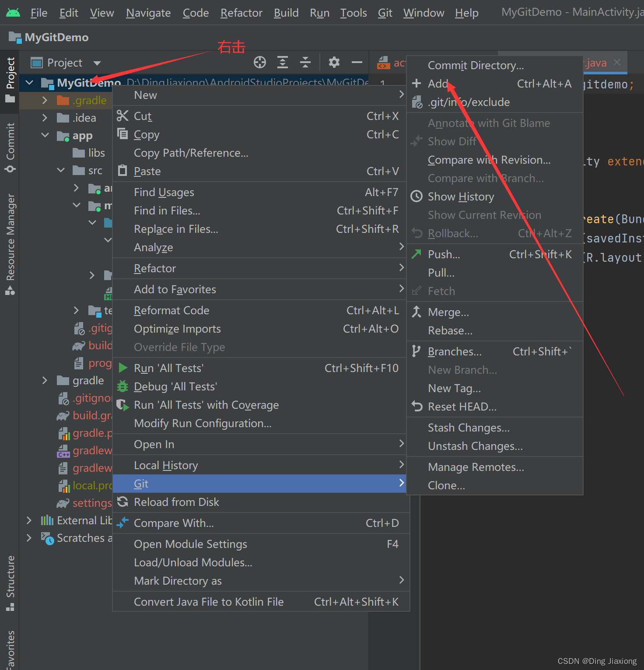
Task: Collapse the MyGitDemo root node
Action: click(29, 82)
